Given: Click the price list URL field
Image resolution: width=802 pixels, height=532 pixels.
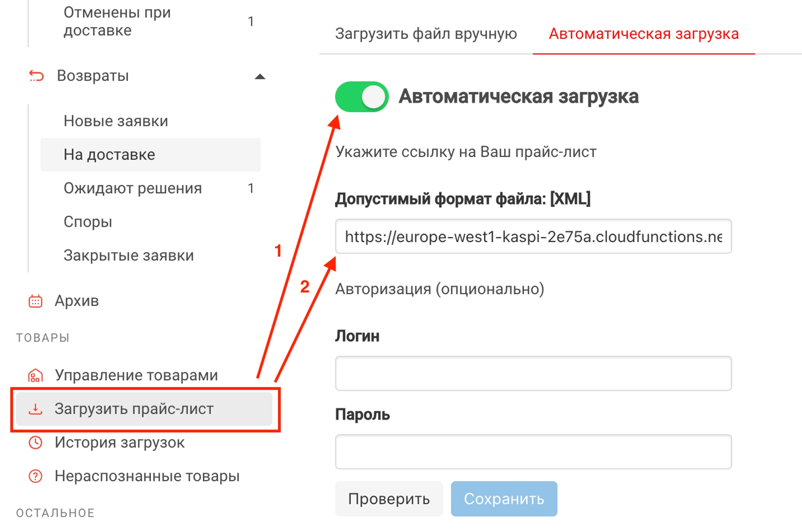Looking at the screenshot, I should coord(533,237).
